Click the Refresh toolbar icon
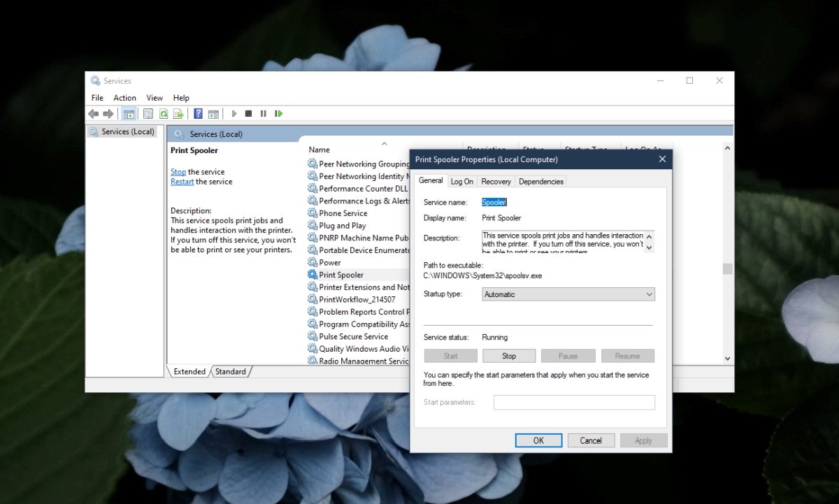 [163, 113]
